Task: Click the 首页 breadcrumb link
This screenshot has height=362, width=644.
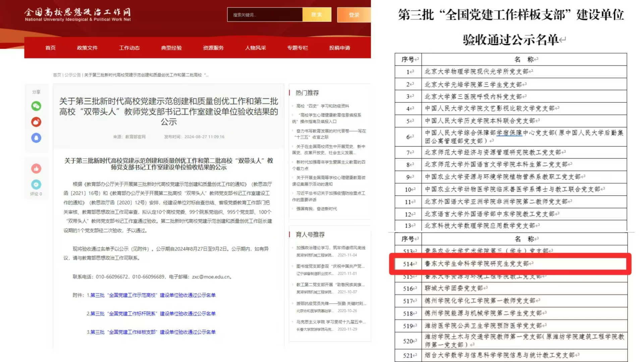Action: click(x=57, y=75)
